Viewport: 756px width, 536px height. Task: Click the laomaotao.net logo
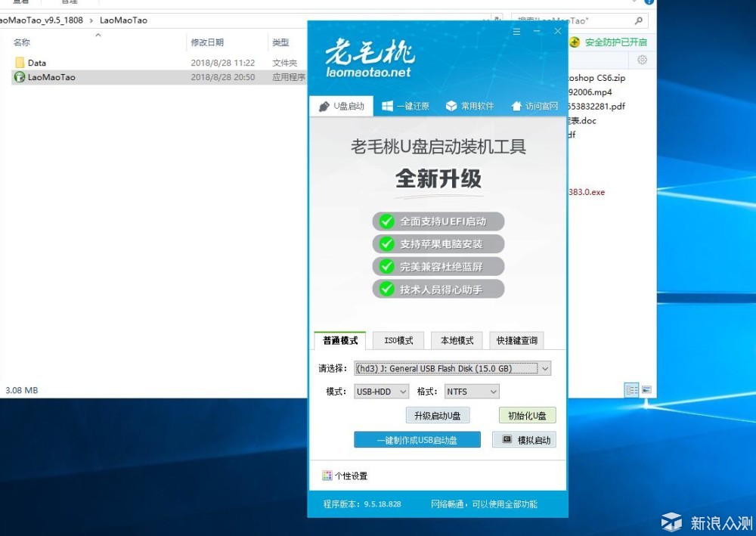(x=369, y=59)
